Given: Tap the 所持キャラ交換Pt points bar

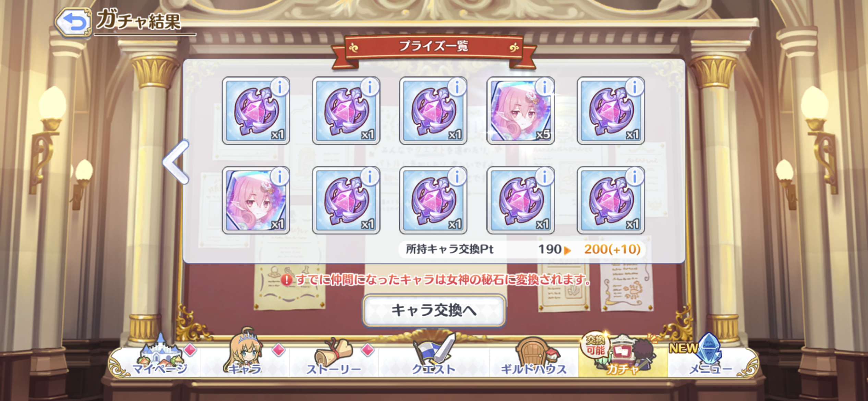Looking at the screenshot, I should click(x=522, y=249).
